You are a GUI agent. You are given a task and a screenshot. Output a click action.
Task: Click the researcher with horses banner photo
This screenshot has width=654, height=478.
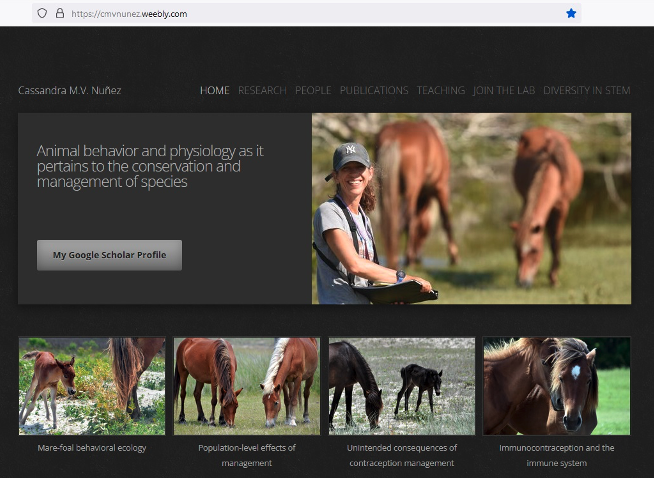(471, 208)
